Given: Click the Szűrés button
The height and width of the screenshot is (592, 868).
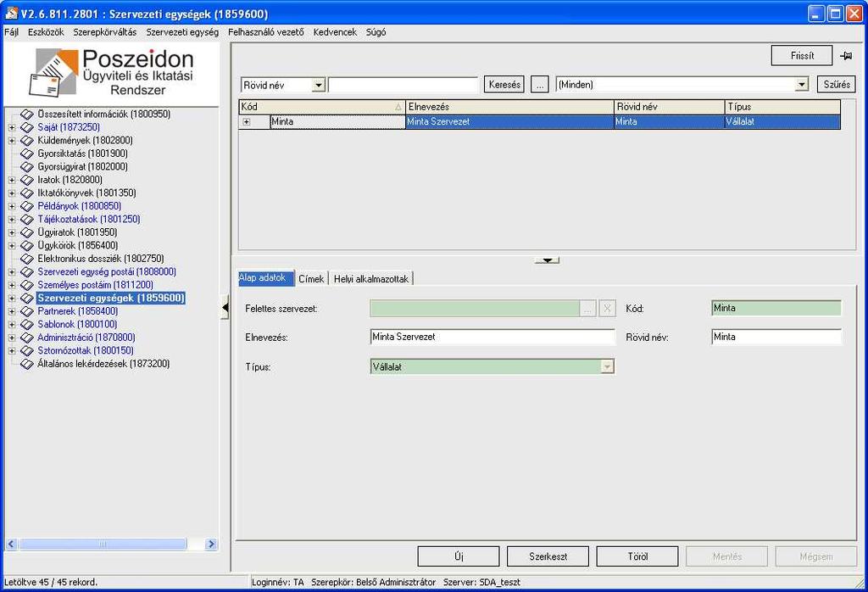Looking at the screenshot, I should pos(837,85).
